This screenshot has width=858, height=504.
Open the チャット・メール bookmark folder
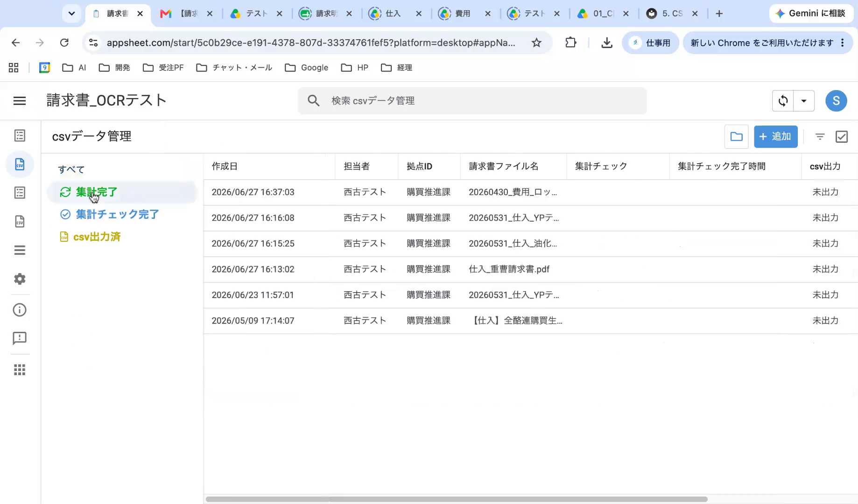point(234,68)
